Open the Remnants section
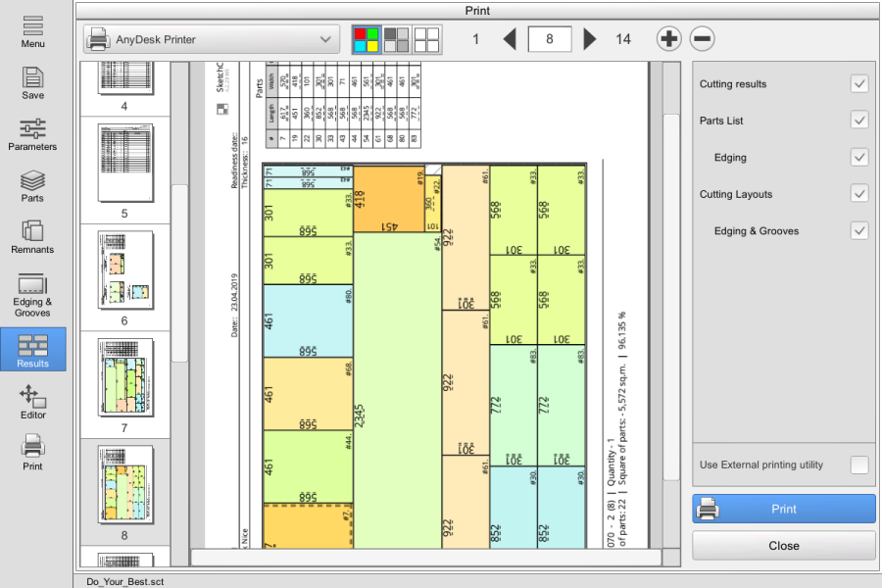This screenshot has width=882, height=588. pyautogui.click(x=32, y=237)
